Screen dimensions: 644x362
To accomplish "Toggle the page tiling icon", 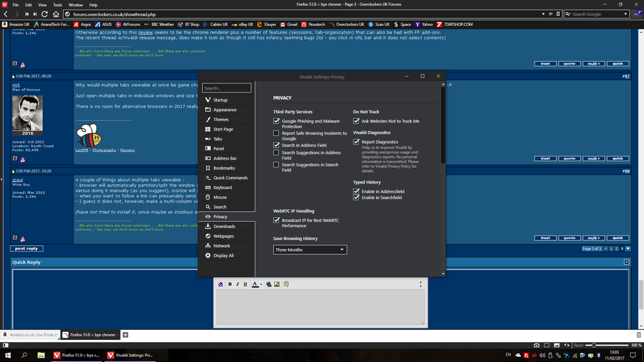I will coord(547,345).
